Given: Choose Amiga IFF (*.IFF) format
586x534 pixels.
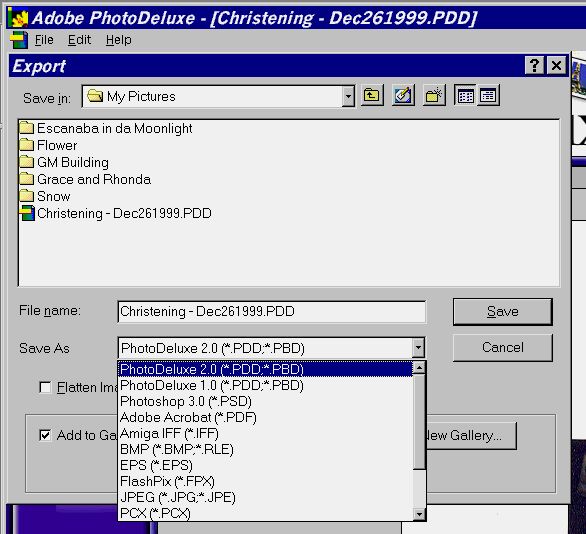Looking at the screenshot, I should tap(265, 433).
